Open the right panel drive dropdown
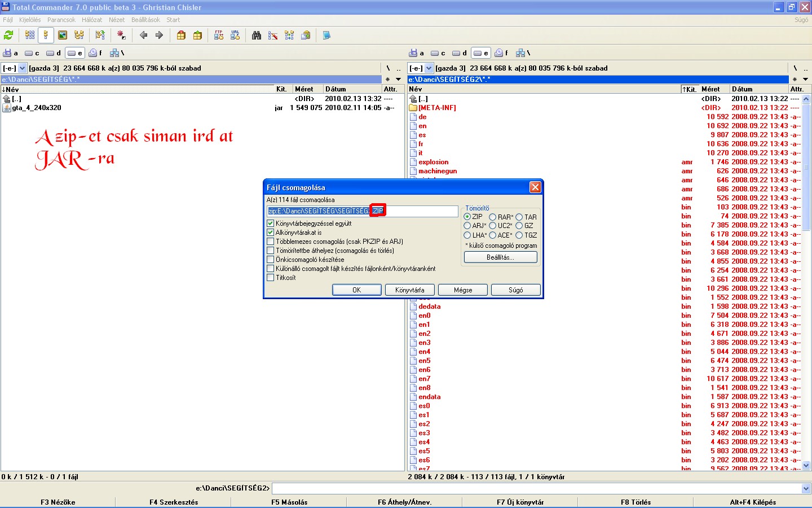Viewport: 812px width, 508px height. click(429, 68)
